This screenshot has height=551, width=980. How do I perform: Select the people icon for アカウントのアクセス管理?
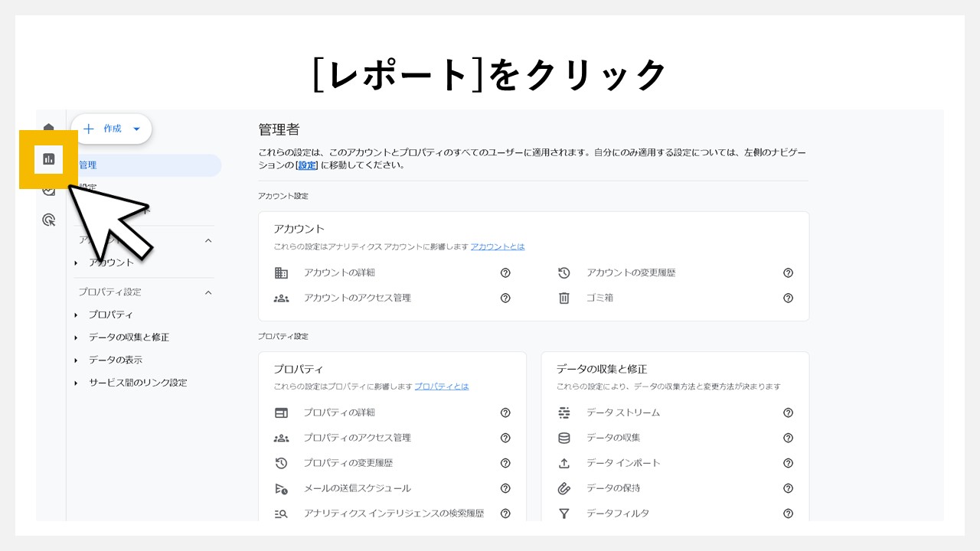pos(281,298)
